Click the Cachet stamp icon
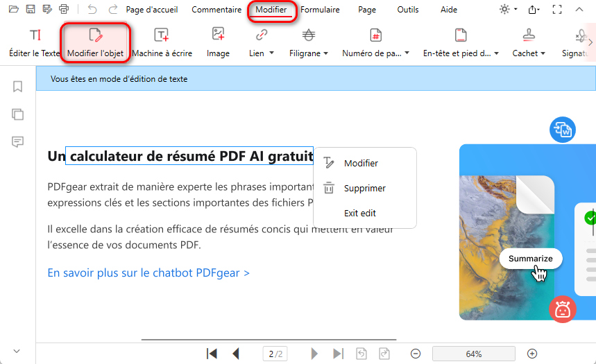The image size is (596, 364). coord(529,35)
